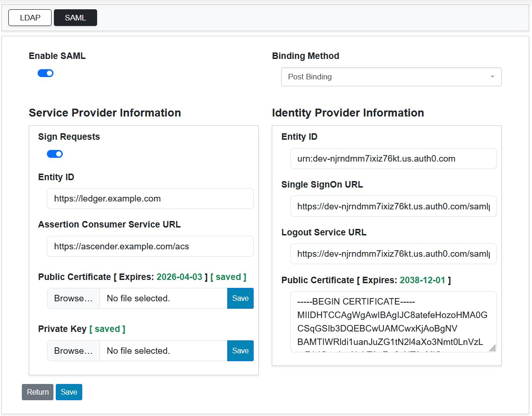This screenshot has height=416, width=532.
Task: Switch to the LDAP tab
Action: tap(30, 18)
